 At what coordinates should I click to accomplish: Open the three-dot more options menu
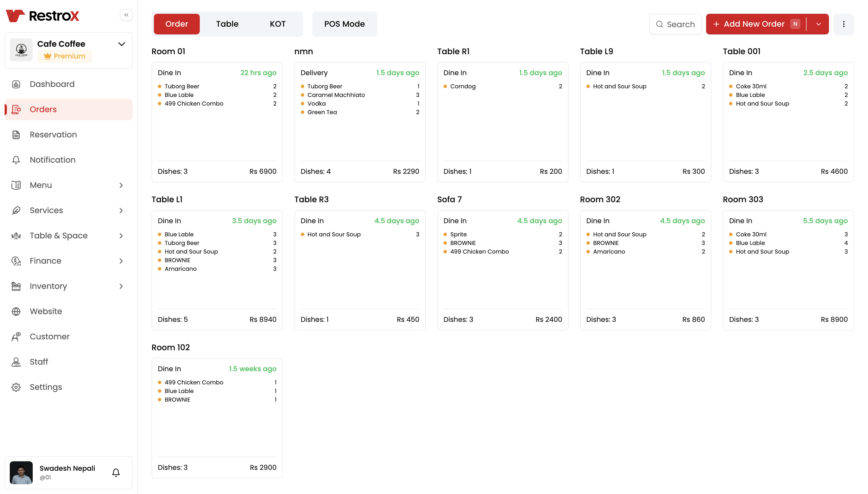(844, 24)
